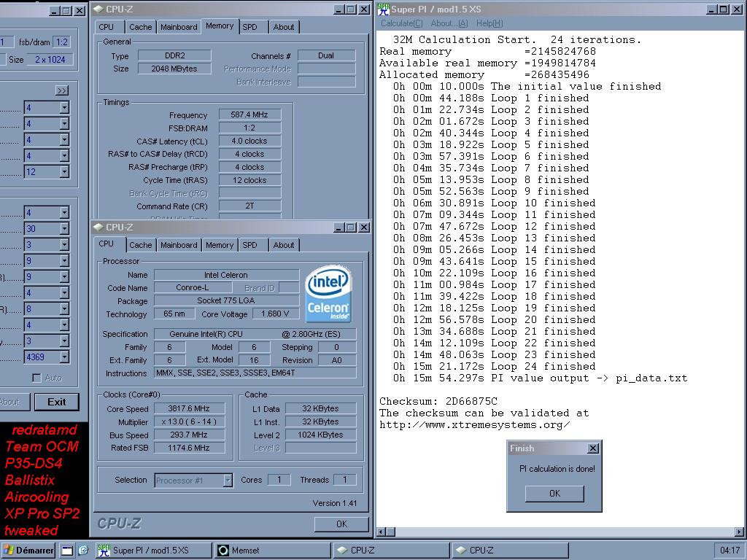Open the SPD tab in the CPU-Z memory timings window

(x=249, y=27)
